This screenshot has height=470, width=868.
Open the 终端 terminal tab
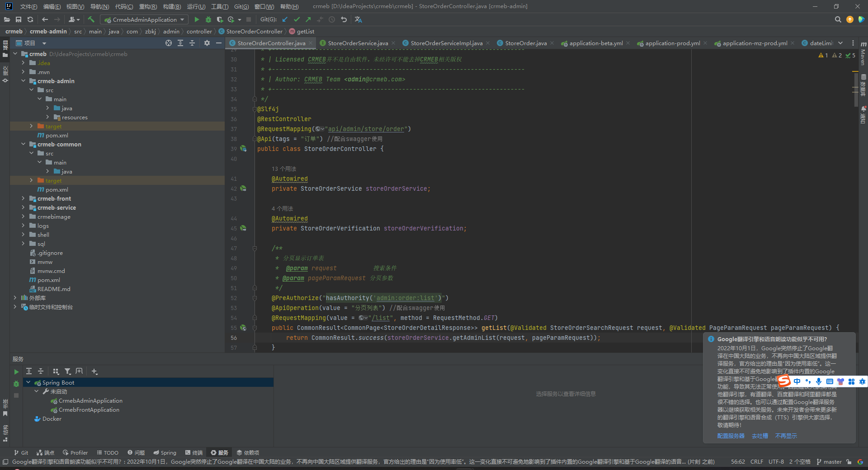pyautogui.click(x=194, y=452)
